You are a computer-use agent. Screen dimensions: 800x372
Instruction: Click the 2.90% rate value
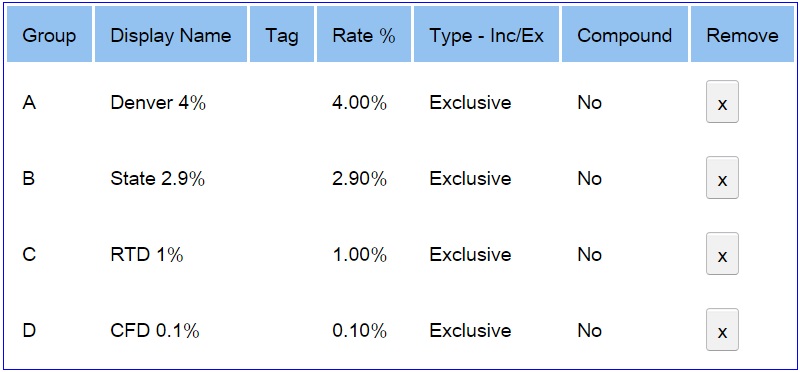360,179
